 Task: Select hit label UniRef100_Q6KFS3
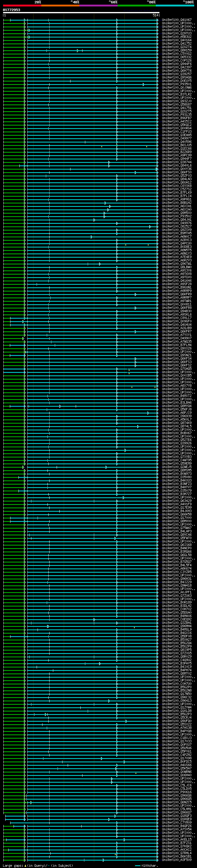point(177,361)
